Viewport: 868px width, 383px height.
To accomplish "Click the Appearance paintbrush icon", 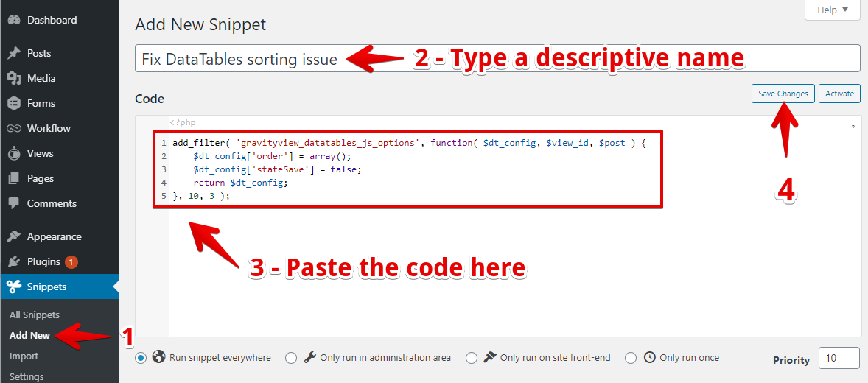I will click(x=13, y=236).
